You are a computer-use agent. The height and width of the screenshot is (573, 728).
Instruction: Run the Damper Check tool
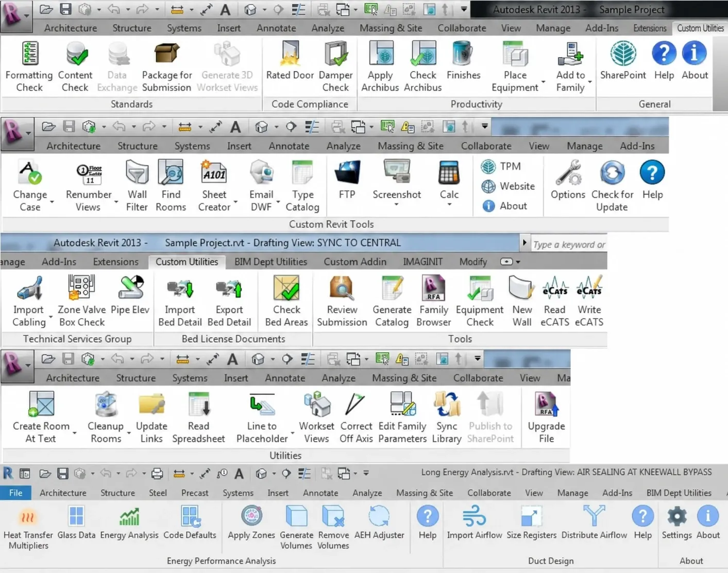point(335,67)
